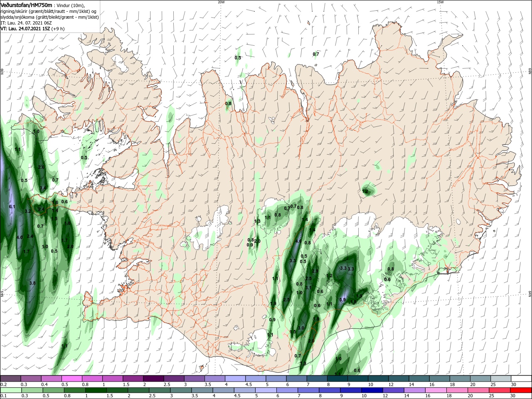Click the 0.2 legend label

tap(4, 384)
